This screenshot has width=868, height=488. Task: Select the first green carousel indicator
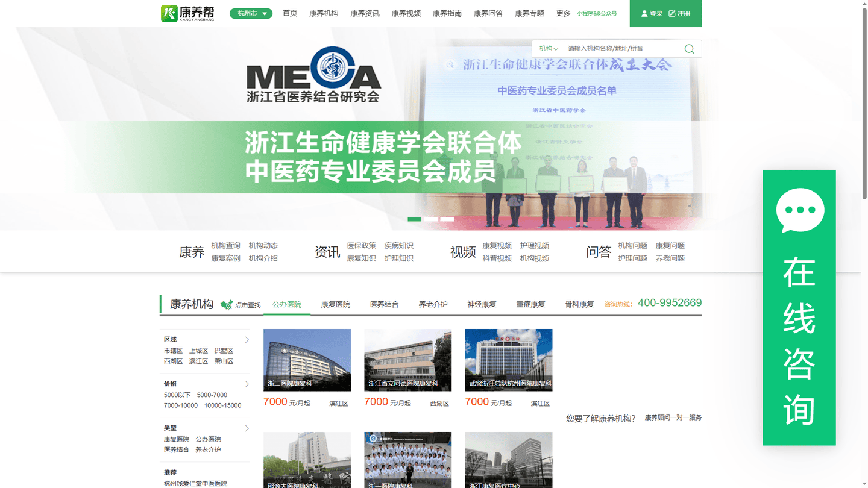coord(414,219)
